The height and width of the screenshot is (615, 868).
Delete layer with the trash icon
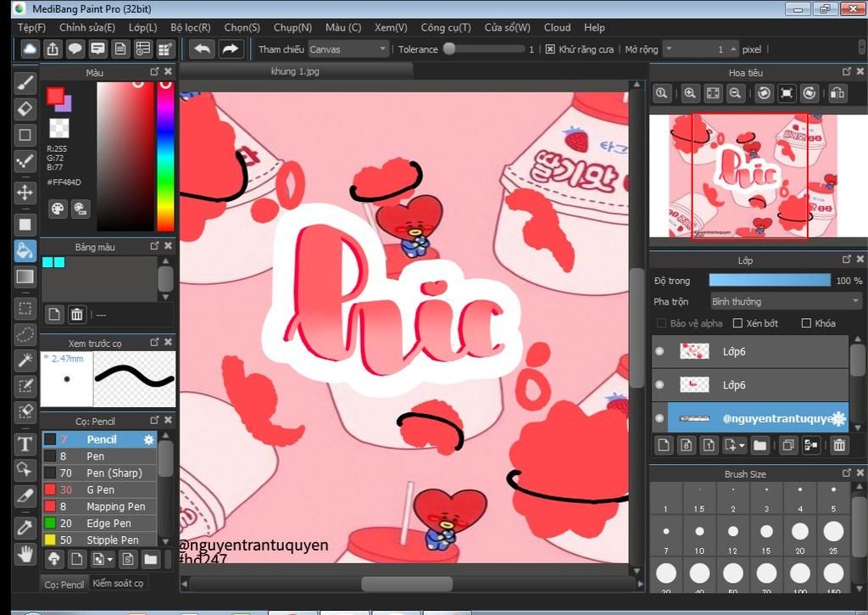839,444
